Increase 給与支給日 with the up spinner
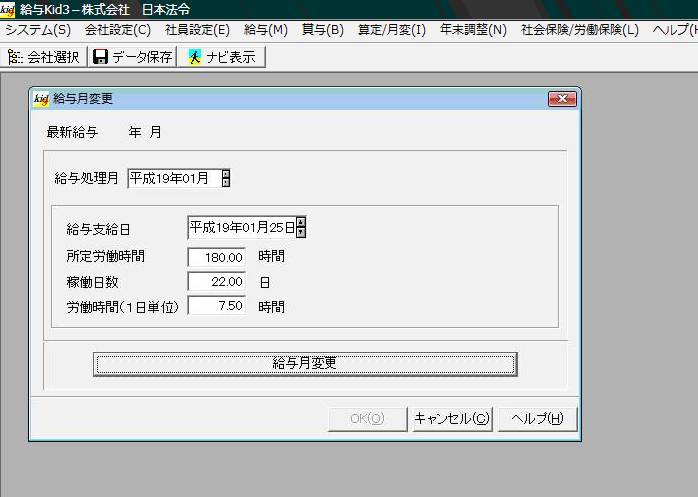 click(x=301, y=222)
